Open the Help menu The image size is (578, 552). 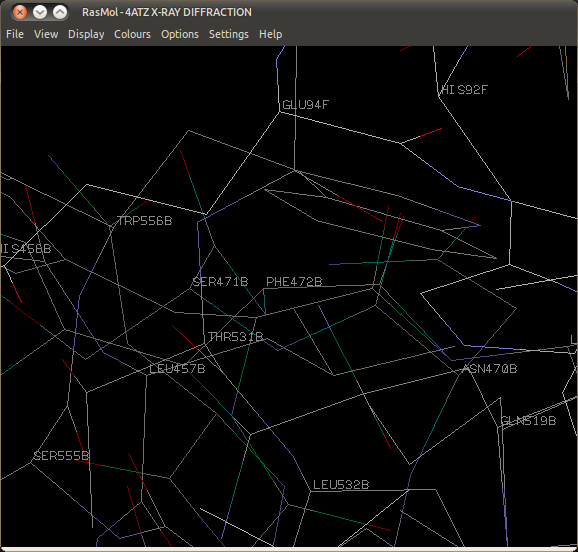click(x=271, y=34)
